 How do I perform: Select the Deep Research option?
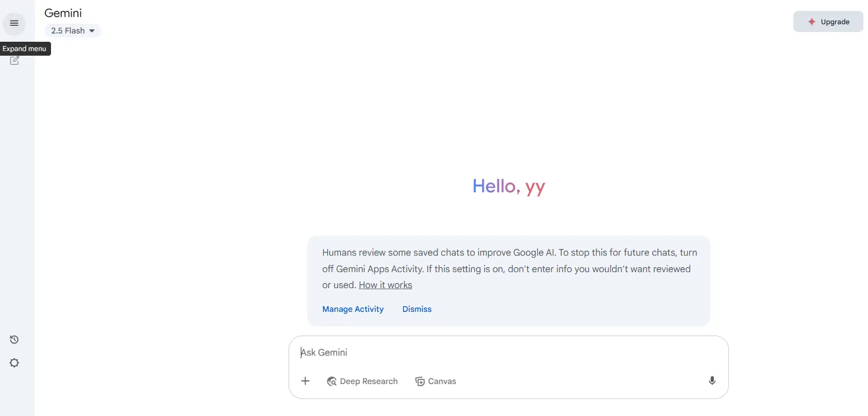pyautogui.click(x=362, y=381)
